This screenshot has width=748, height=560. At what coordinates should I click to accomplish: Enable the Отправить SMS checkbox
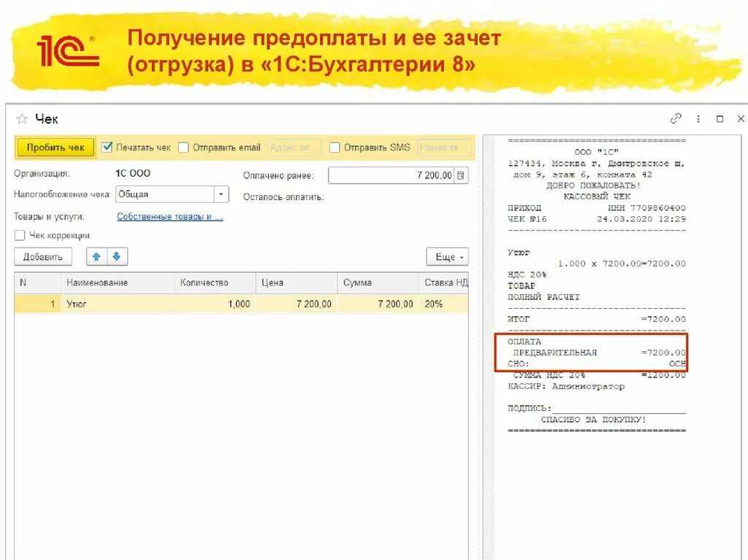pyautogui.click(x=335, y=147)
